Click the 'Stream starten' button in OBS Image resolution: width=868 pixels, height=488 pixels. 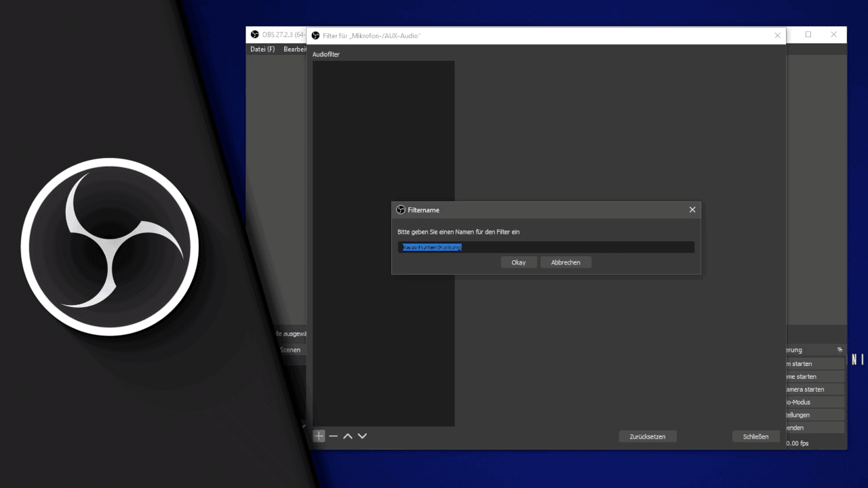point(815,364)
